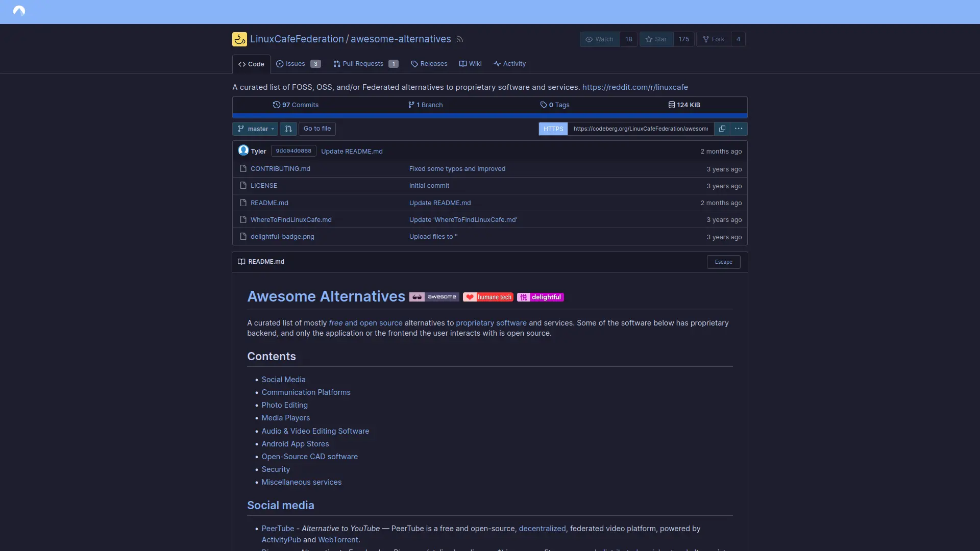980x551 pixels.
Task: Click the Escape button in README header
Action: point(723,262)
